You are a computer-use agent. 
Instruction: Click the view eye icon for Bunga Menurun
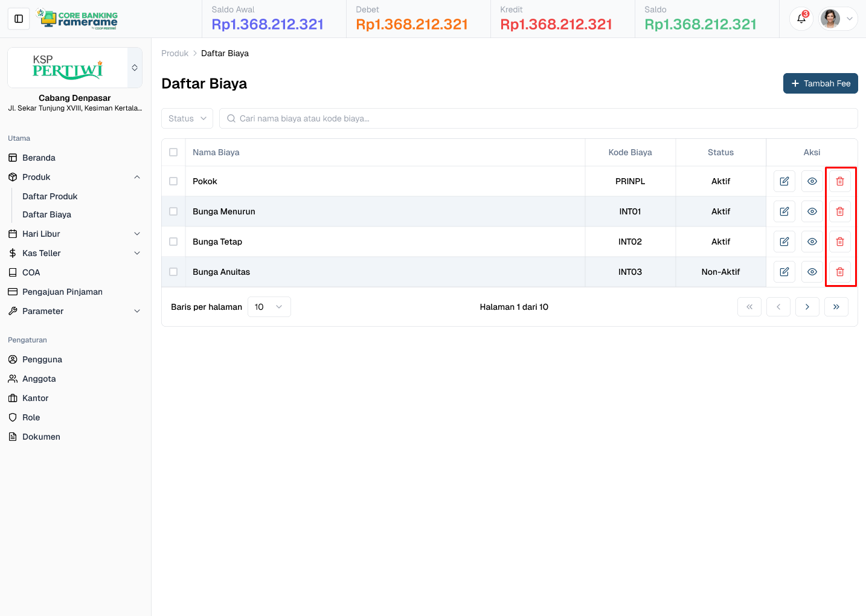click(x=812, y=211)
